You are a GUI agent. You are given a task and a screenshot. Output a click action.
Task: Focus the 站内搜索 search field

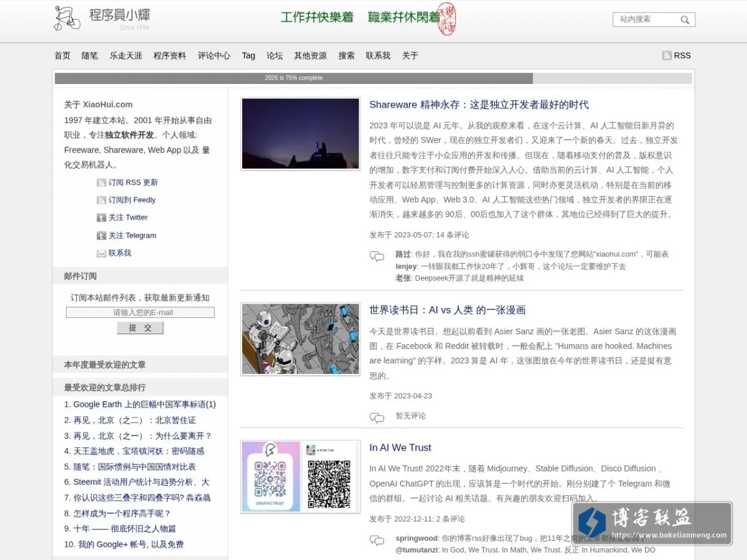coord(647,19)
